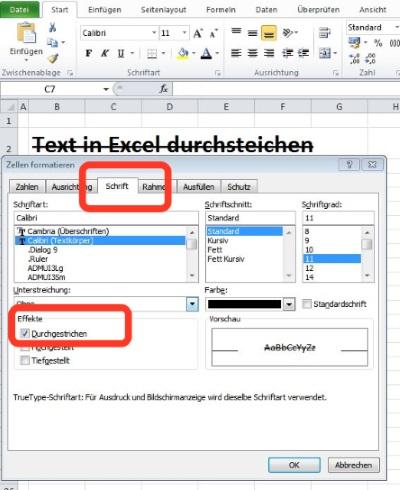Check the Standardschrift checkbox
The image size is (400, 490).
tap(307, 304)
